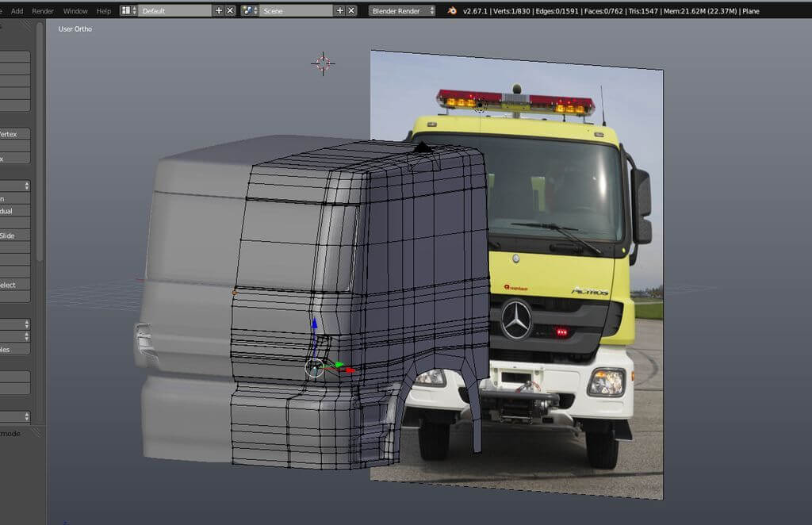Screen dimensions: 812x525
Task: Open the dropdown at tool panel bottom
Action: [x=16, y=416]
